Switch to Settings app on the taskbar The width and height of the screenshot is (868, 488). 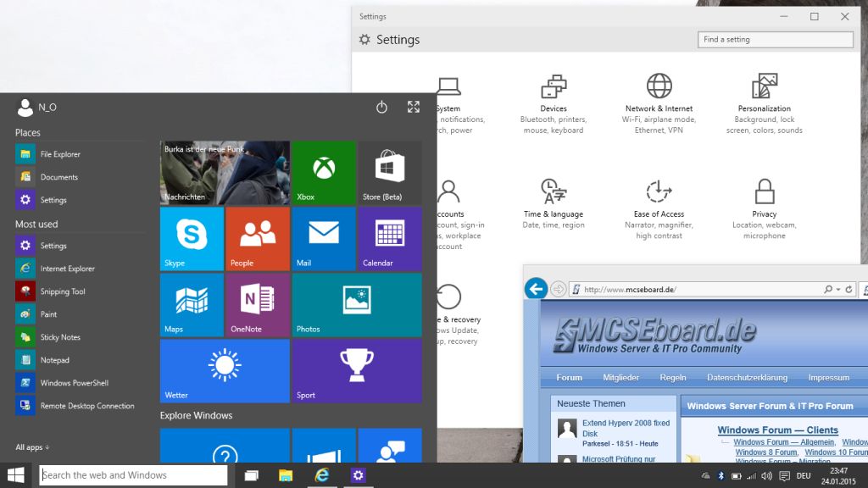[x=359, y=475]
